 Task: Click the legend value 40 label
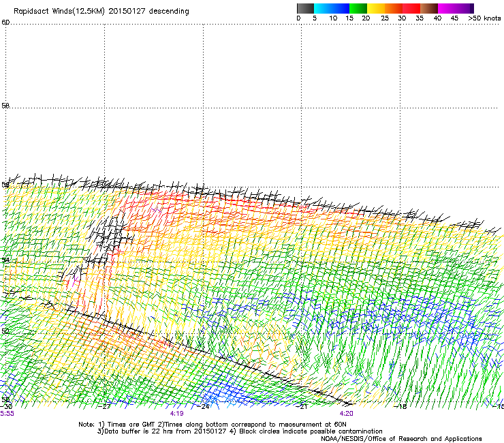437,18
